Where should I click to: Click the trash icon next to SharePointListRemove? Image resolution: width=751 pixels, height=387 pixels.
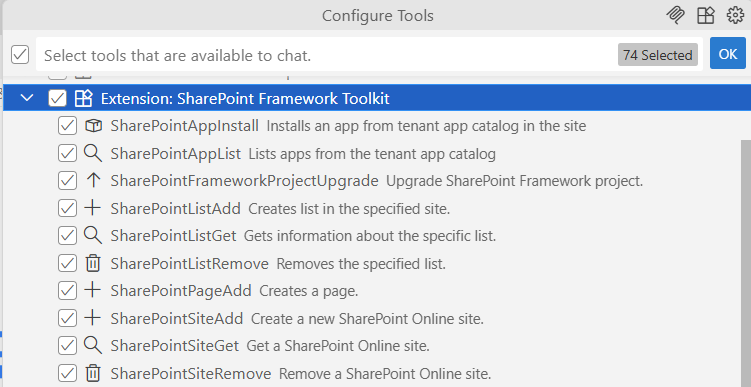(x=93, y=263)
